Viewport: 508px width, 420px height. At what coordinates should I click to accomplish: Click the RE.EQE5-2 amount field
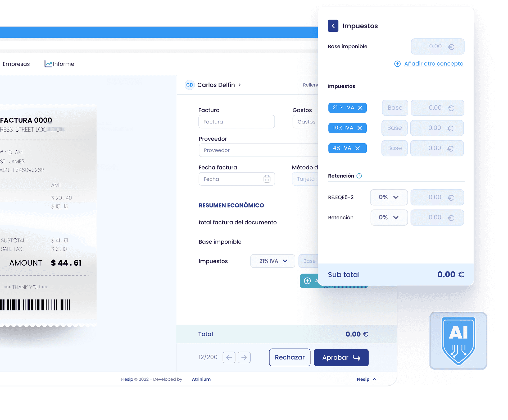point(437,197)
